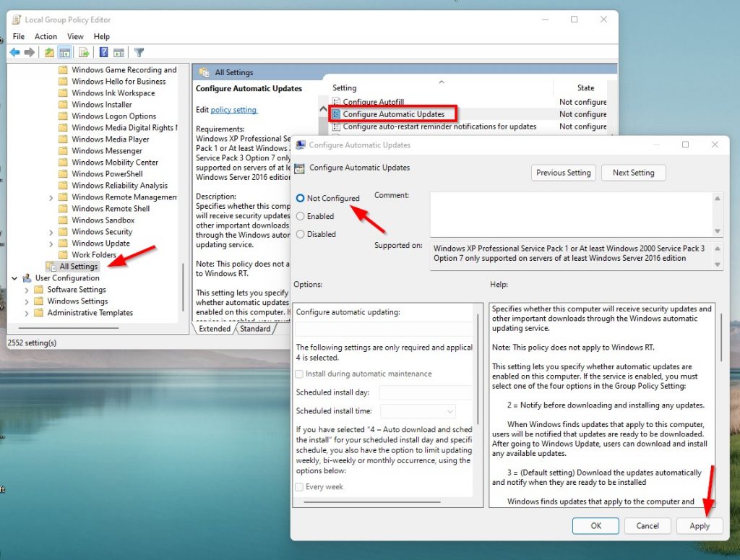
Task: Click the Next Setting button
Action: click(x=633, y=173)
